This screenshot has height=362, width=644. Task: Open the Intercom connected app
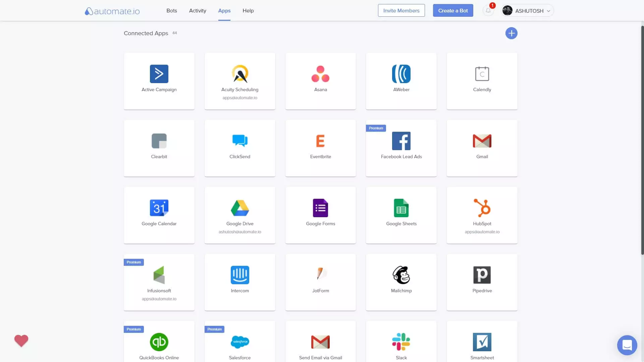pos(240,282)
